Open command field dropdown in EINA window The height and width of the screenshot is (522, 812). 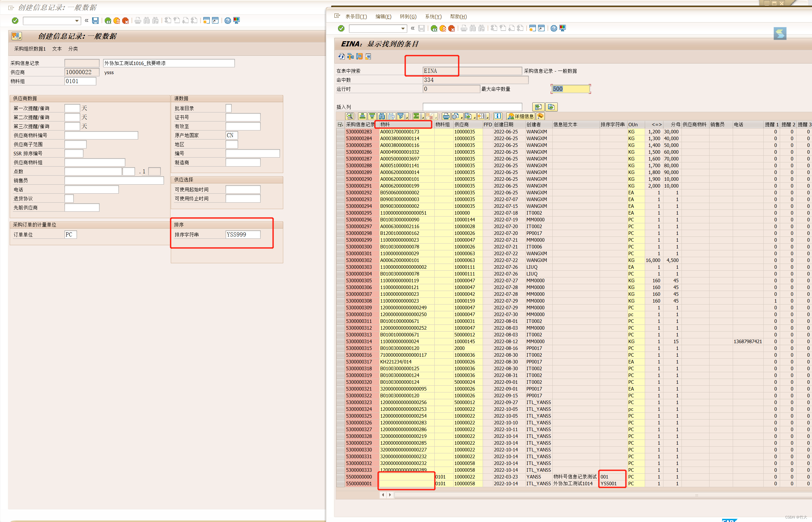[403, 28]
